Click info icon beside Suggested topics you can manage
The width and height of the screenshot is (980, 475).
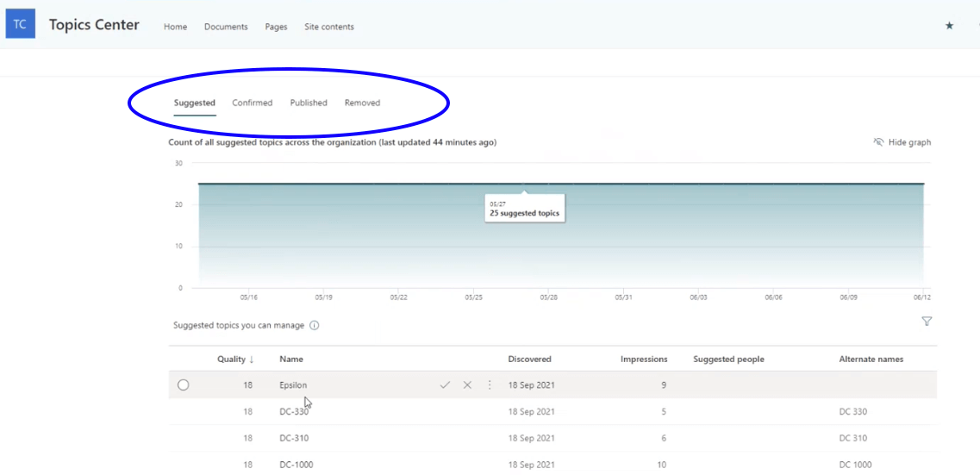coord(315,325)
